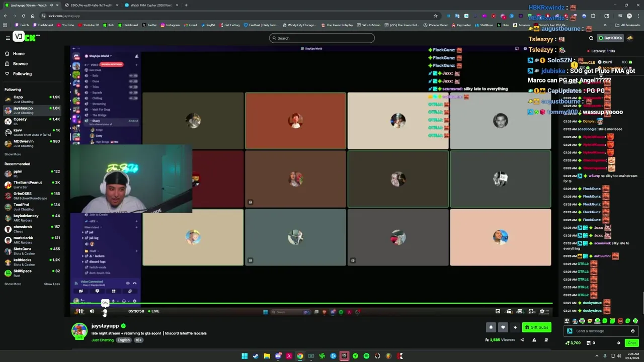
Task: Report the stream via warning icon
Action: [x=534, y=340]
